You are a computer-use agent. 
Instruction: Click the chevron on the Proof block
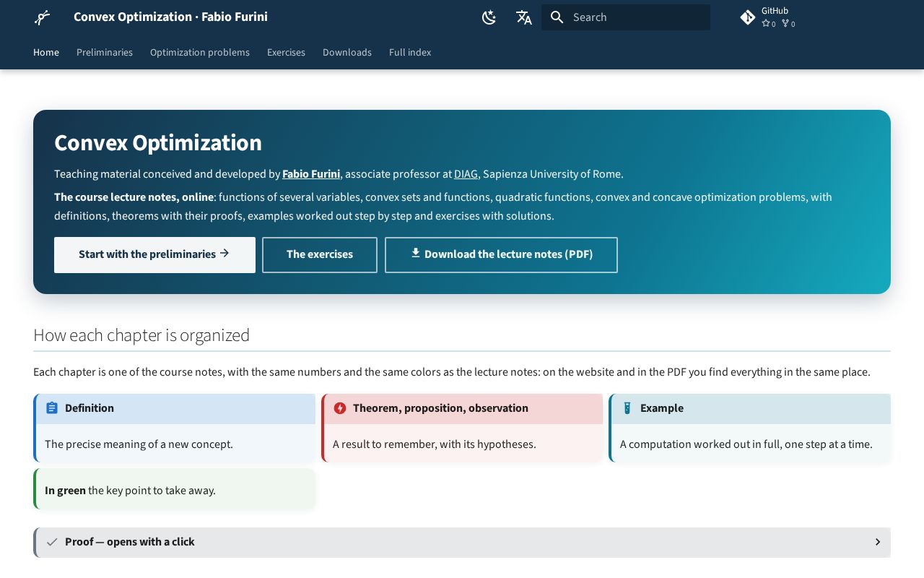pyautogui.click(x=878, y=542)
